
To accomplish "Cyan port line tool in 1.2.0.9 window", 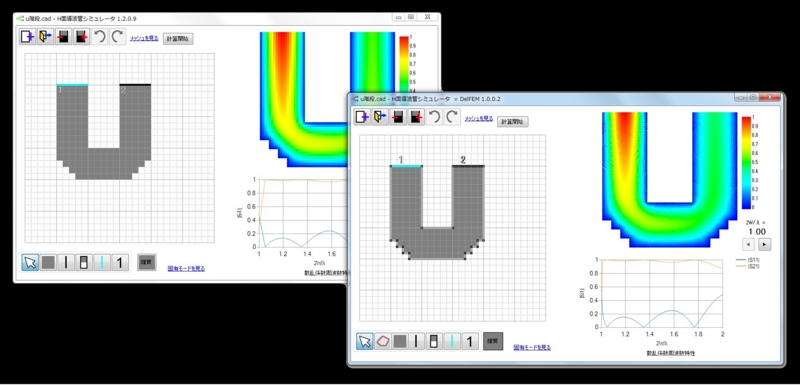I will pyautogui.click(x=102, y=263).
